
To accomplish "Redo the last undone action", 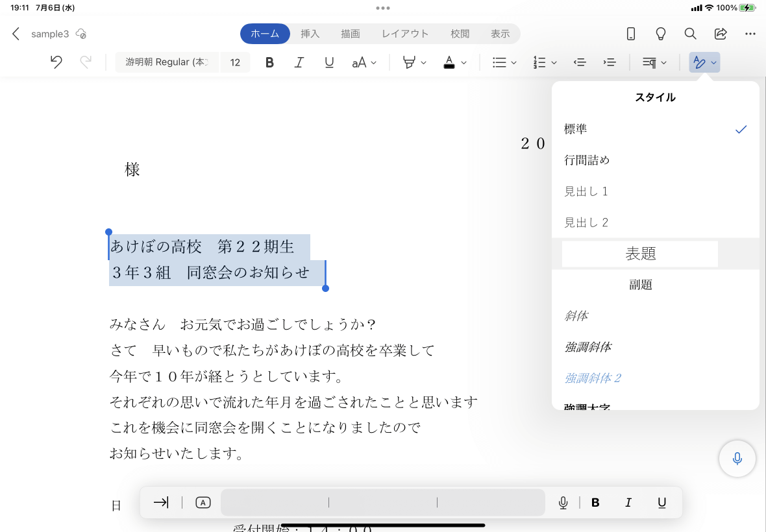I will pos(86,62).
